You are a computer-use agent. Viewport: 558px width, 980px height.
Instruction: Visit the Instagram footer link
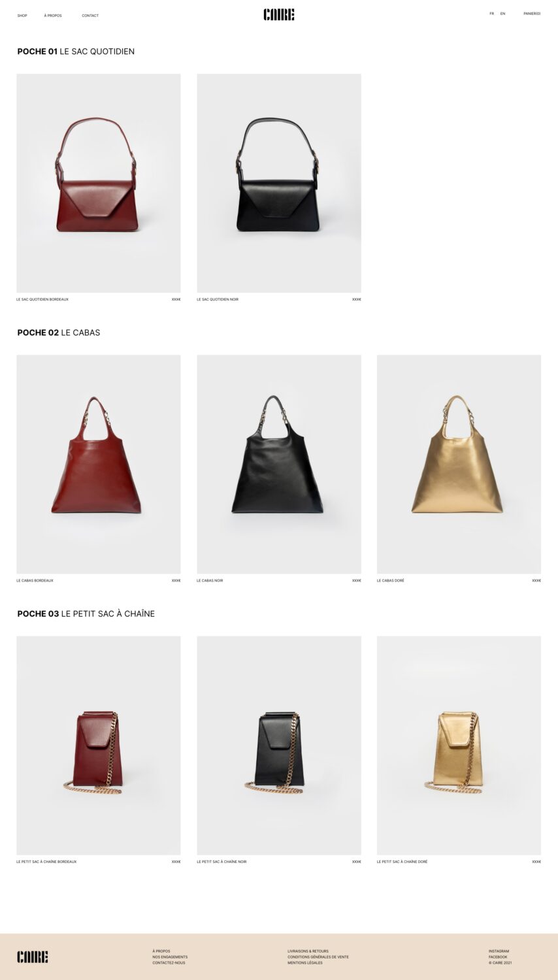499,951
